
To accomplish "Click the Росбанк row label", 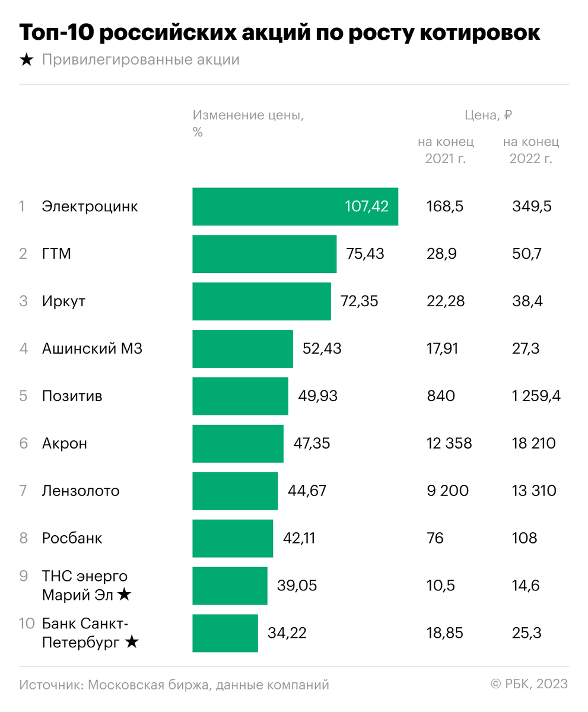I will click(x=72, y=538).
